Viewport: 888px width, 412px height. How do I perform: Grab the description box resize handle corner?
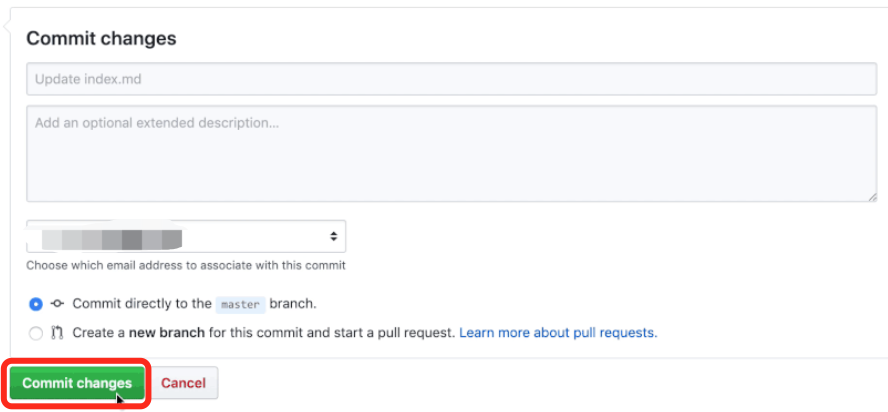[x=871, y=196]
